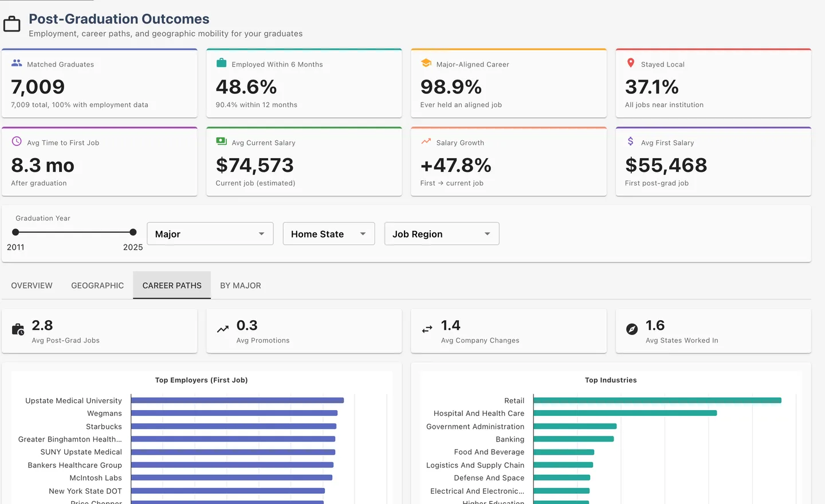Click the 37.1% Stayed Local value
The image size is (825, 504).
pos(652,87)
